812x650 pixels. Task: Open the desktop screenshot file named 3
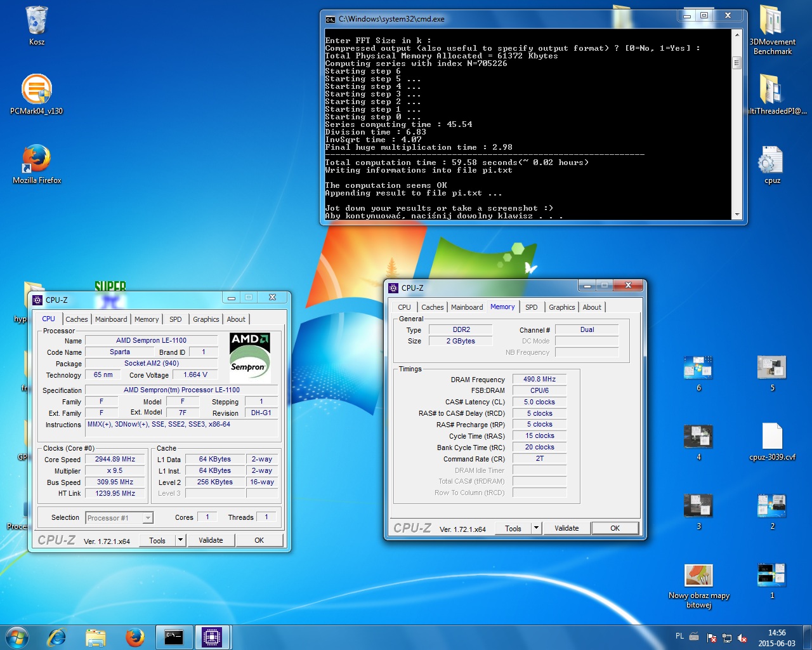698,511
